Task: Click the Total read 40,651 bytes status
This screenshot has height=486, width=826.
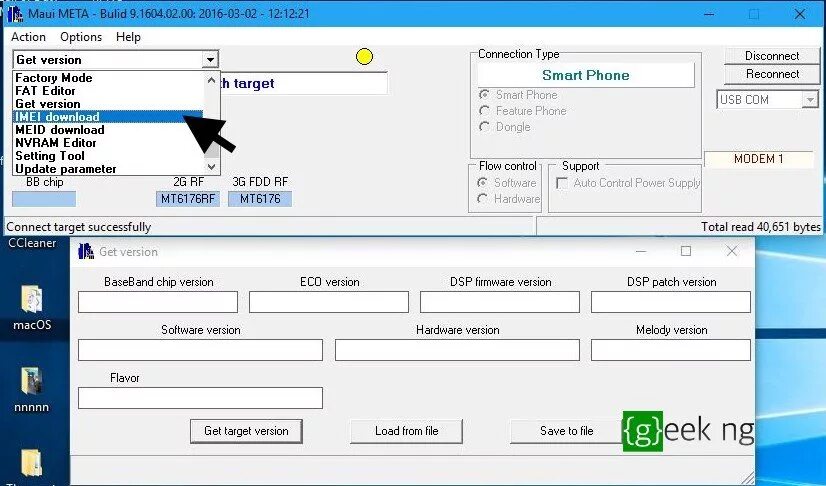Action: point(761,227)
